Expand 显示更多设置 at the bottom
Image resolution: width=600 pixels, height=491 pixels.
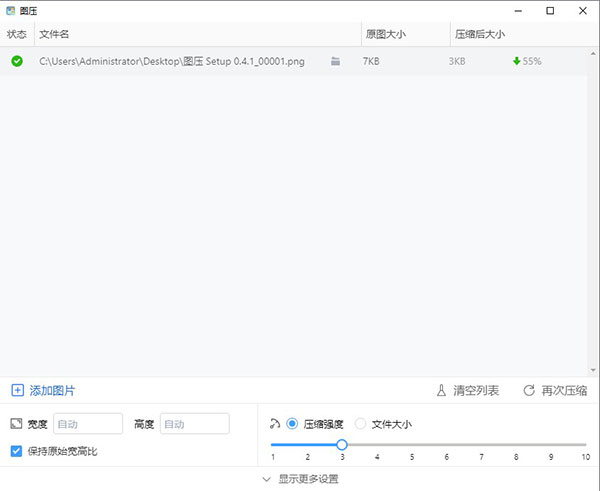click(x=300, y=479)
